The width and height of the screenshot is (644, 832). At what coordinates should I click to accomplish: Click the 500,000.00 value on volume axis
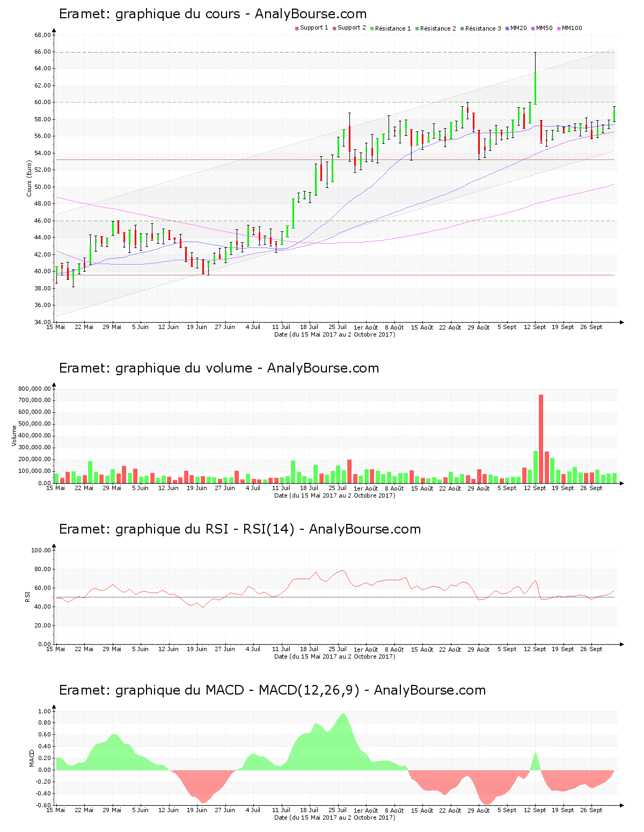pos(35,424)
